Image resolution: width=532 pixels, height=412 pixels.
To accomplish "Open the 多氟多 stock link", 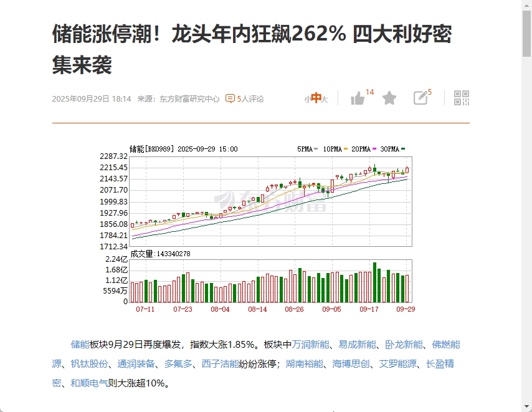I will pyautogui.click(x=178, y=364).
